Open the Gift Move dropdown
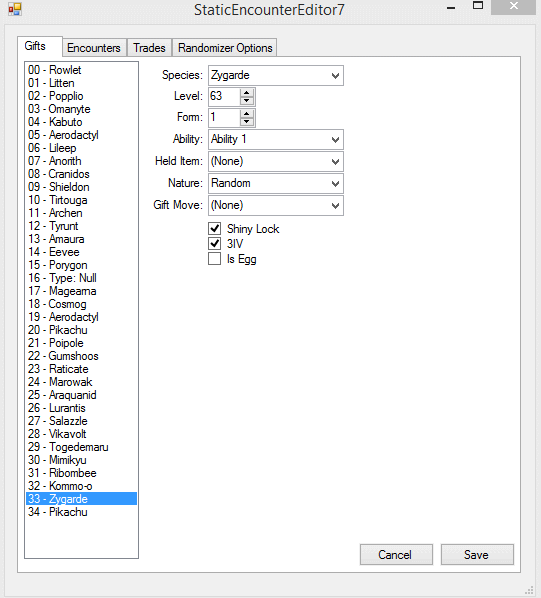The width and height of the screenshot is (541, 598). click(276, 206)
